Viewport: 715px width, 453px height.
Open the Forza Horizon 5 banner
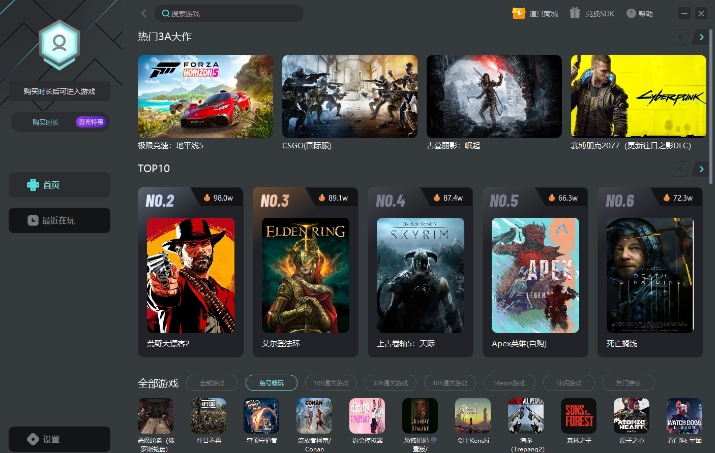click(x=206, y=96)
